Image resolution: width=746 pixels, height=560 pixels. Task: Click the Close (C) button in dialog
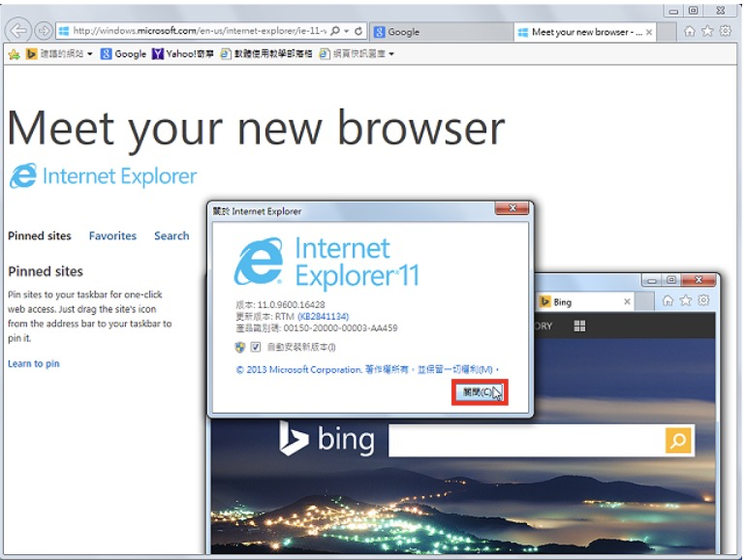click(x=480, y=392)
